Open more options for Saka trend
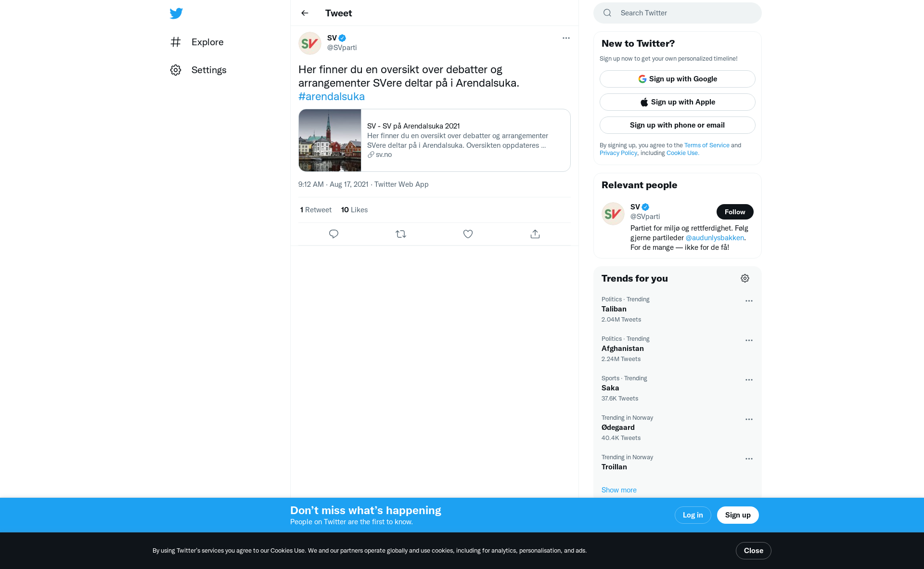 tap(749, 380)
